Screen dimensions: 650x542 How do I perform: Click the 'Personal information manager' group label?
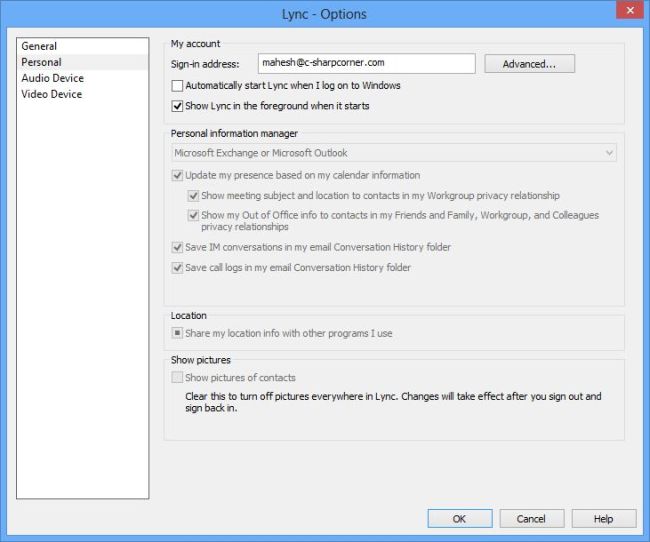point(234,134)
